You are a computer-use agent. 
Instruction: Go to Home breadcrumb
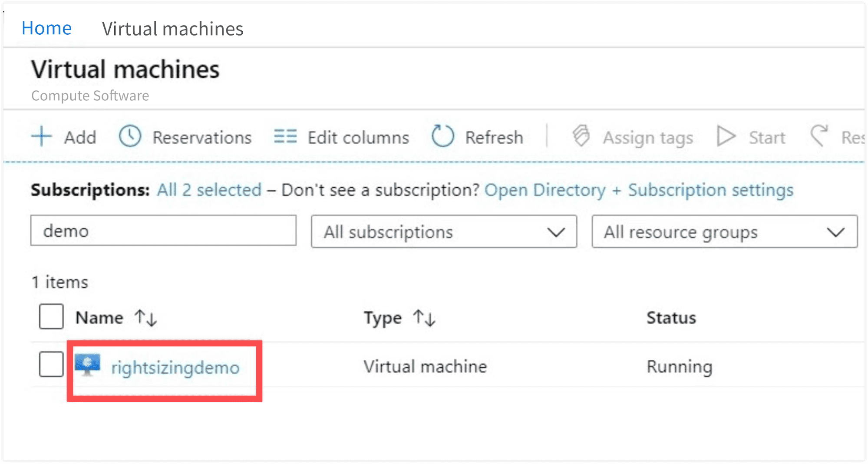46,28
